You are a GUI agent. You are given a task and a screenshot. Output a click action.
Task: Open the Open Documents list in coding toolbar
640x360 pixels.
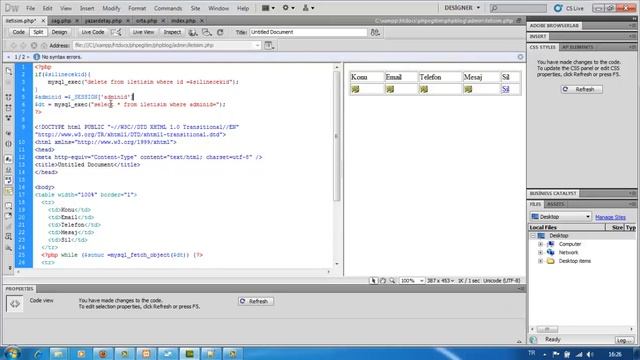(x=9, y=71)
